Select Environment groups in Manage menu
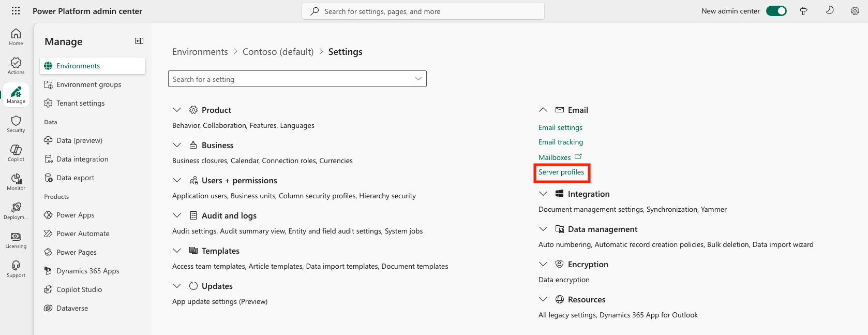 88,84
